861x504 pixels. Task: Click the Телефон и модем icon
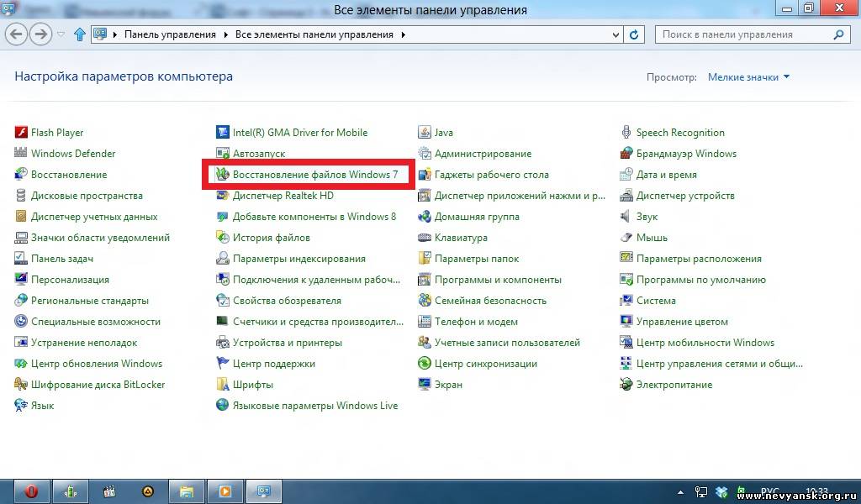click(425, 322)
